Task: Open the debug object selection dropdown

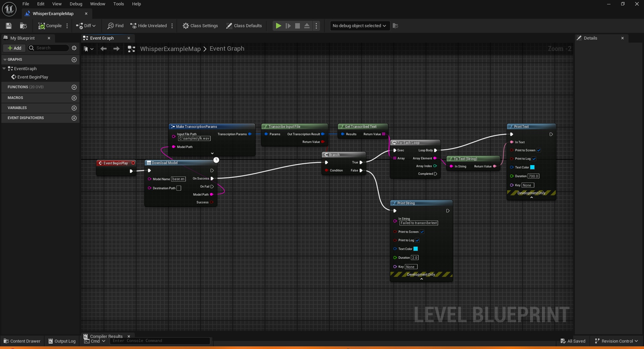Action: pyautogui.click(x=359, y=26)
